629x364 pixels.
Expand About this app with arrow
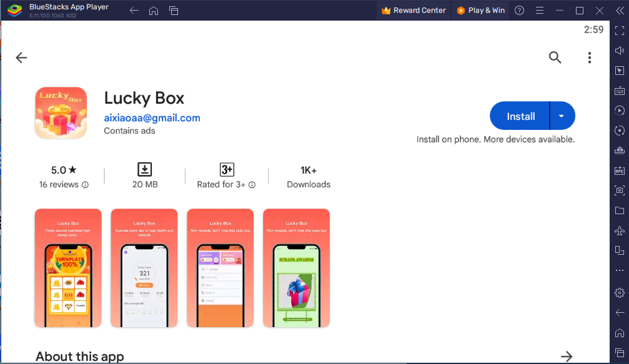click(567, 356)
